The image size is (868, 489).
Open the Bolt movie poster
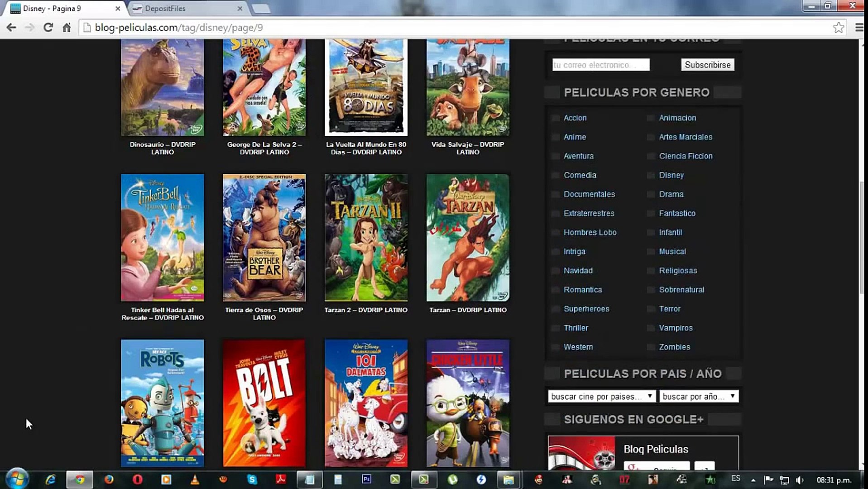(x=264, y=403)
